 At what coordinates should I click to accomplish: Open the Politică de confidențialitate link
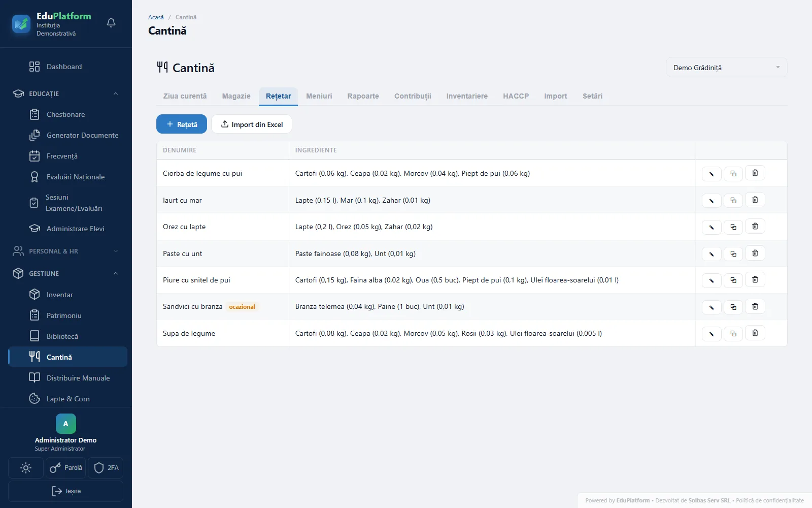[770, 500]
